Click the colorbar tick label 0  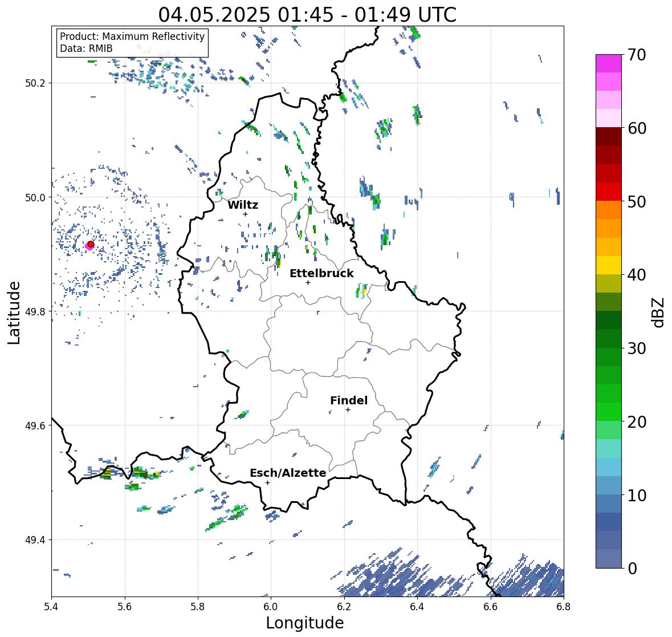click(x=632, y=569)
